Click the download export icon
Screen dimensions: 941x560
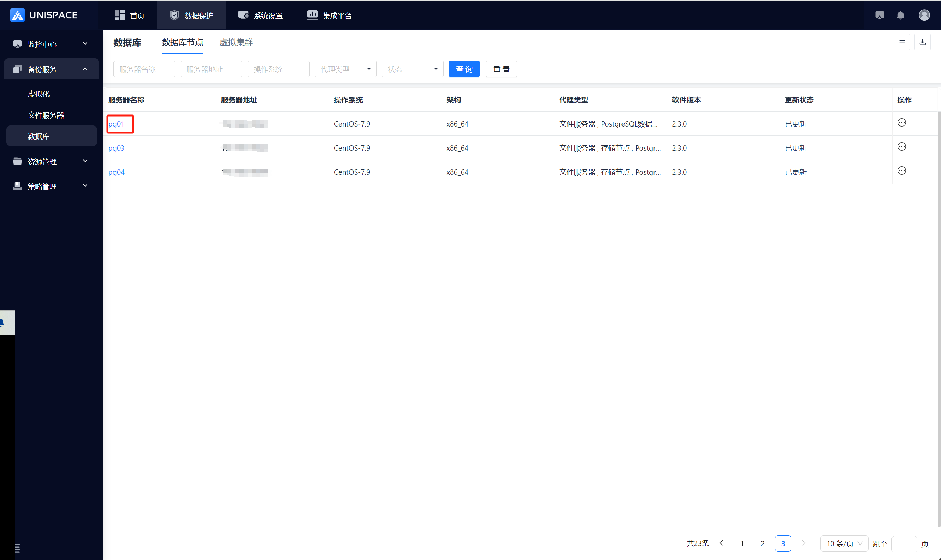pyautogui.click(x=922, y=42)
